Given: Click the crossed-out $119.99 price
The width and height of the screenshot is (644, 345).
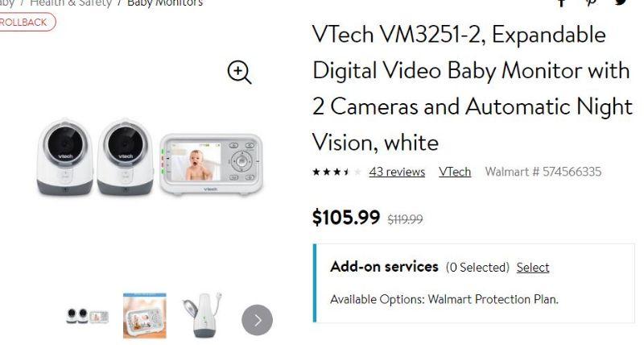Looking at the screenshot, I should pos(406,218).
